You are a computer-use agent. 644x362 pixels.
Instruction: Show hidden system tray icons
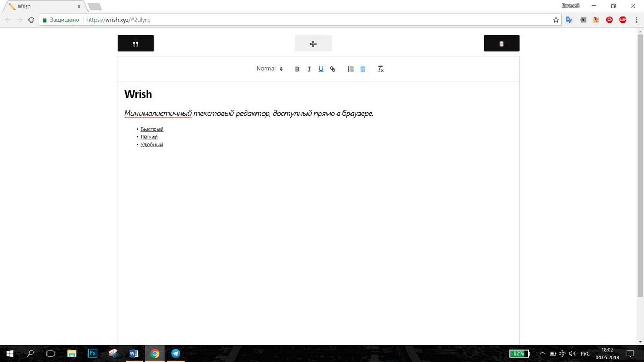click(542, 353)
